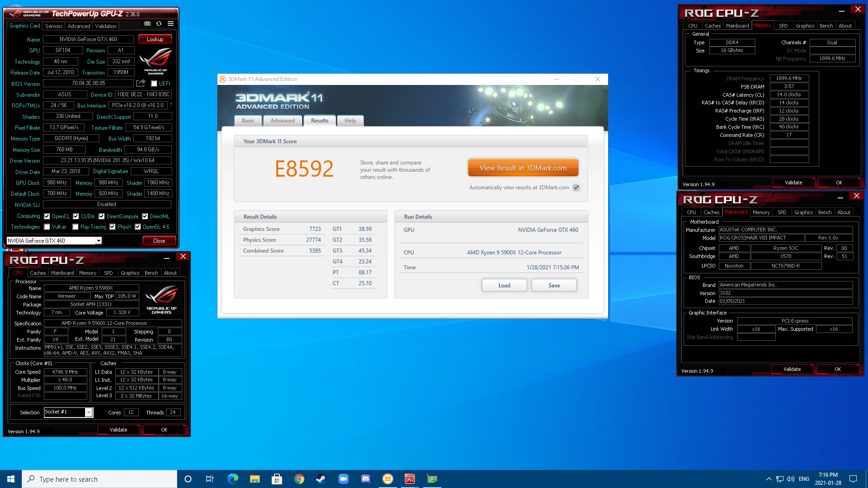Open the Caches tab in CPU-Z CPU window

pyautogui.click(x=38, y=273)
